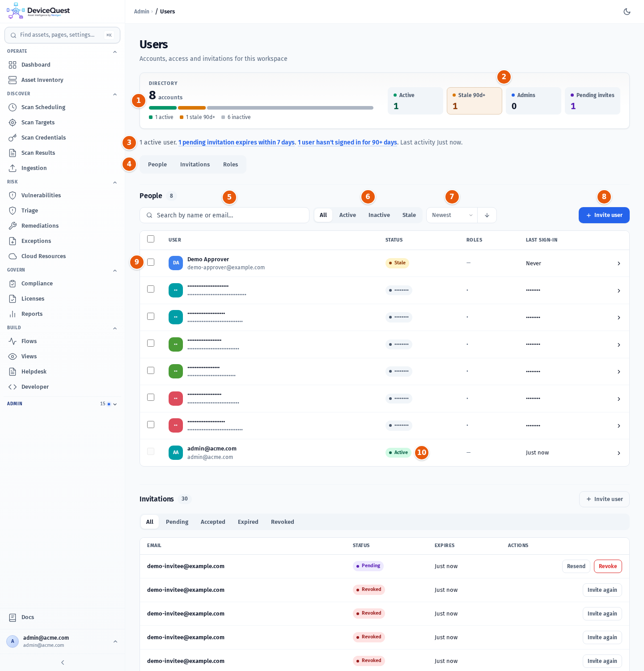Viewport: 644px width, 671px height.
Task: Click the Remediations wrench icon
Action: pos(13,226)
